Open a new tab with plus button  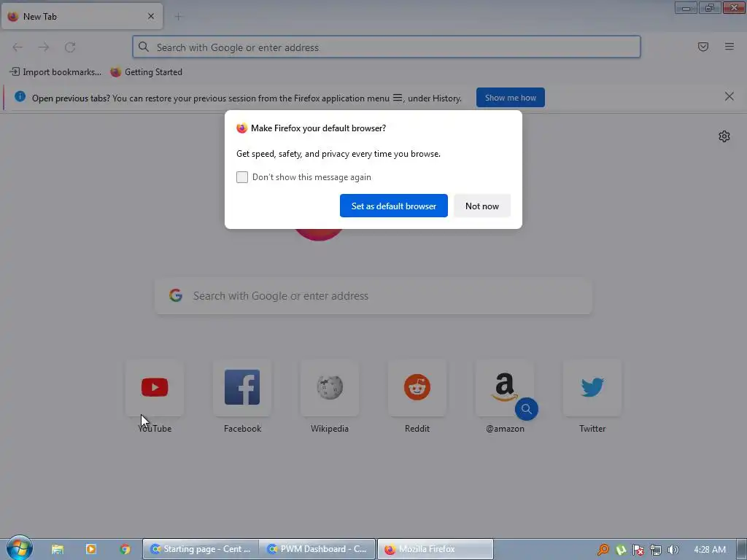[x=178, y=17]
